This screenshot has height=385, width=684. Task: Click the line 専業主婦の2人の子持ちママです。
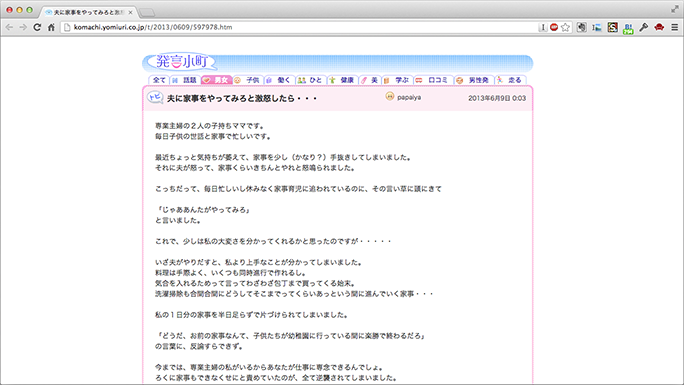pos(210,126)
